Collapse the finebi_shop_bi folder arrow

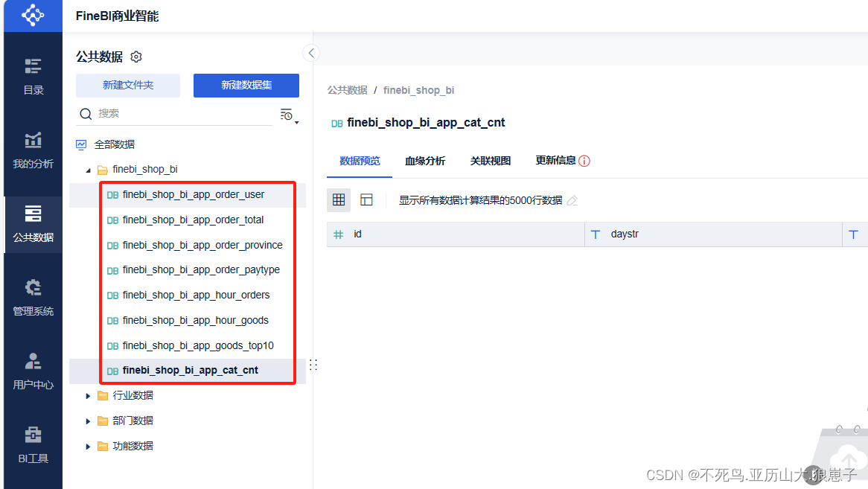pyautogui.click(x=88, y=170)
